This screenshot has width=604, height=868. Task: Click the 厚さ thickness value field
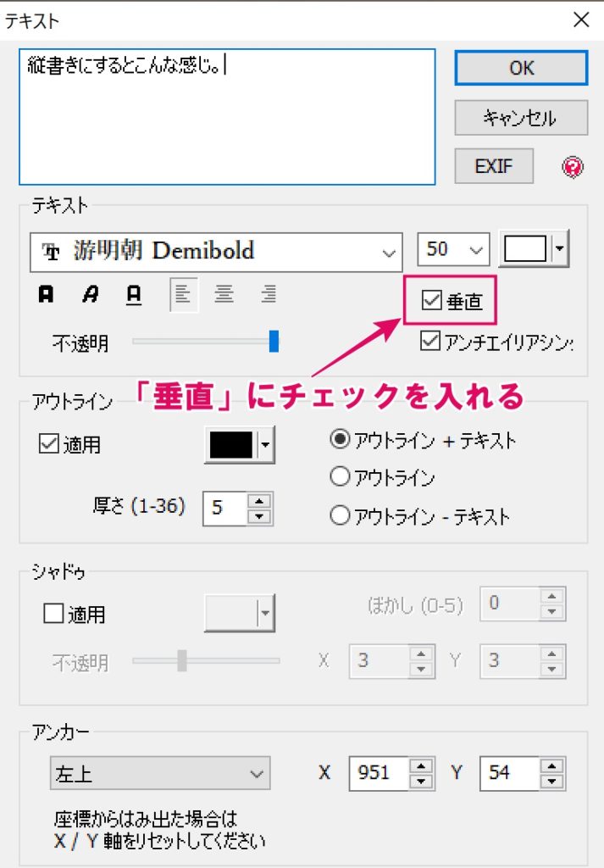[225, 509]
